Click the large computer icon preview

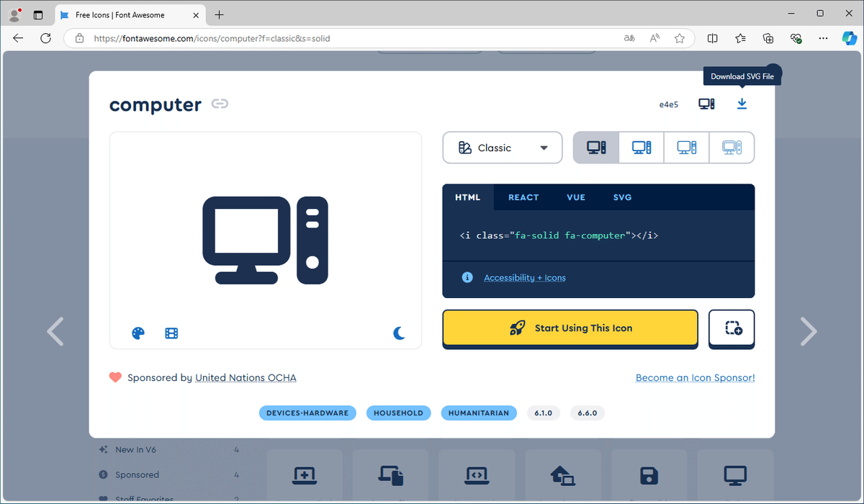click(266, 240)
